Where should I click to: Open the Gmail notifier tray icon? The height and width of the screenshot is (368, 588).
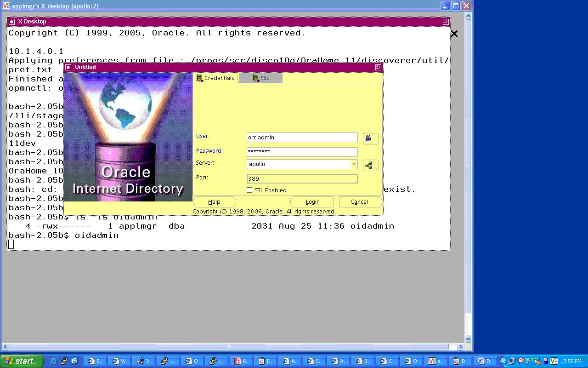click(520, 361)
